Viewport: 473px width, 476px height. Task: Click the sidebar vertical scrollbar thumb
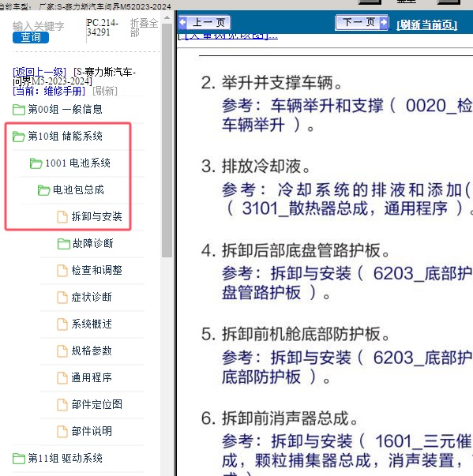tap(167, 140)
